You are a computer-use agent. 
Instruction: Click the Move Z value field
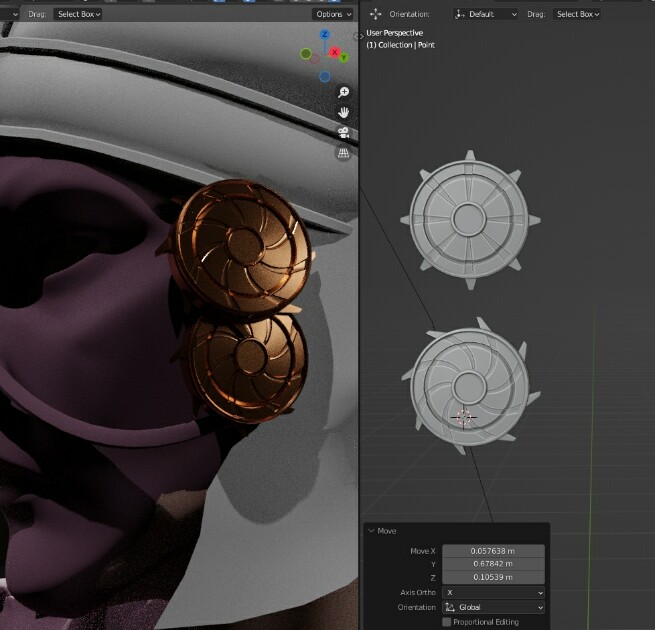(493, 577)
